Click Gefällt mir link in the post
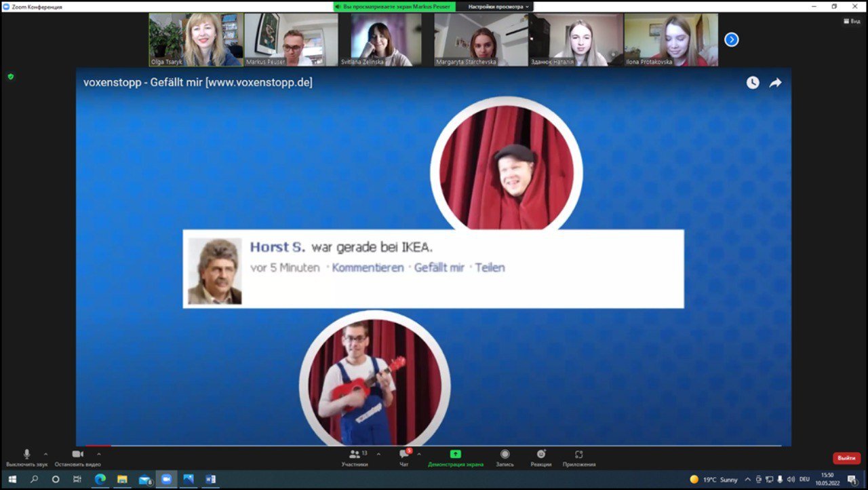The image size is (868, 490). point(439,268)
